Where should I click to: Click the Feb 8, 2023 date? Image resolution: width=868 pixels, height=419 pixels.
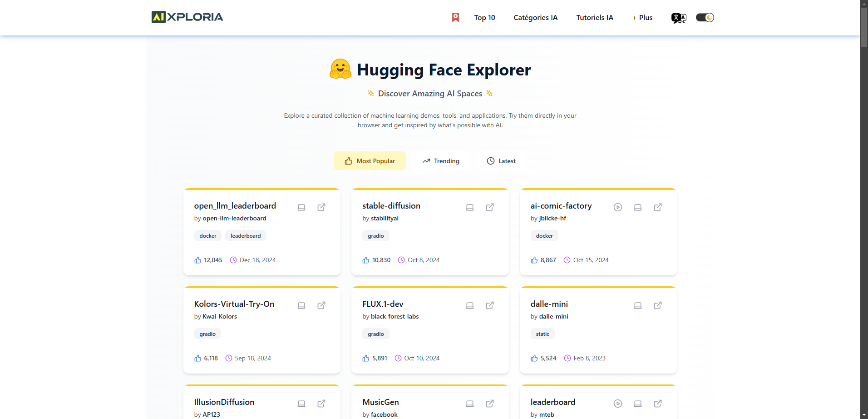(x=590, y=358)
